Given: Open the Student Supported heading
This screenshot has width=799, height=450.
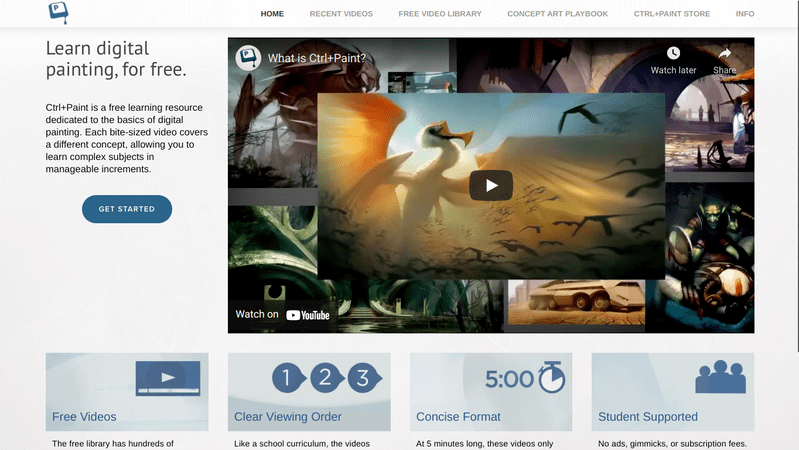Looking at the screenshot, I should coord(648,416).
